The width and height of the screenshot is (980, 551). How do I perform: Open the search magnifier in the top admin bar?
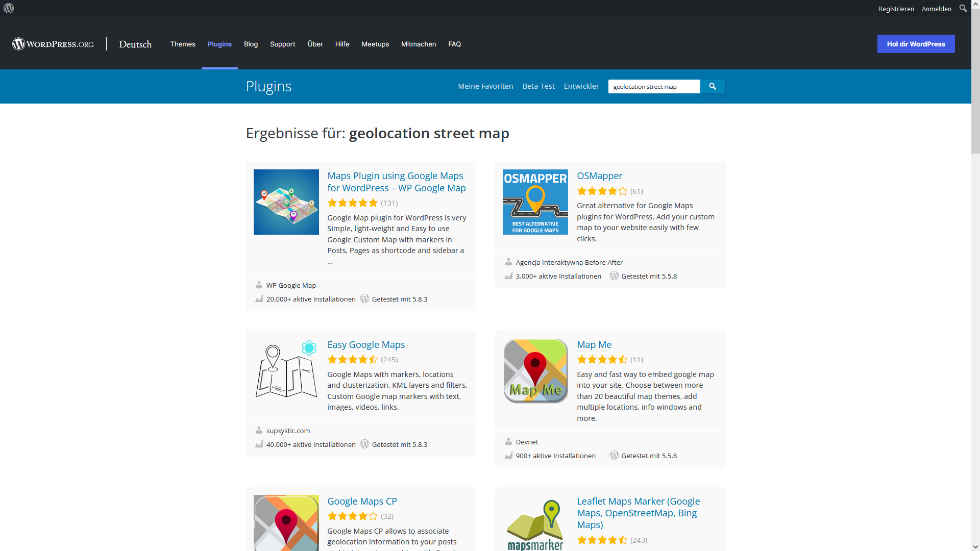coord(963,8)
